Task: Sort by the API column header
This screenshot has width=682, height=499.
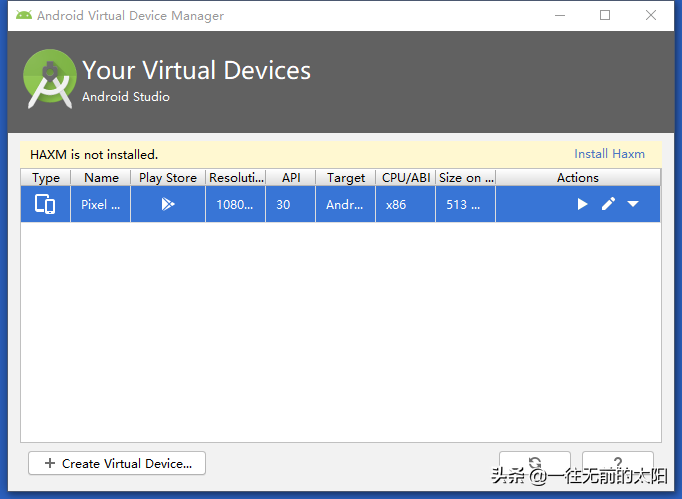Action: click(x=291, y=177)
